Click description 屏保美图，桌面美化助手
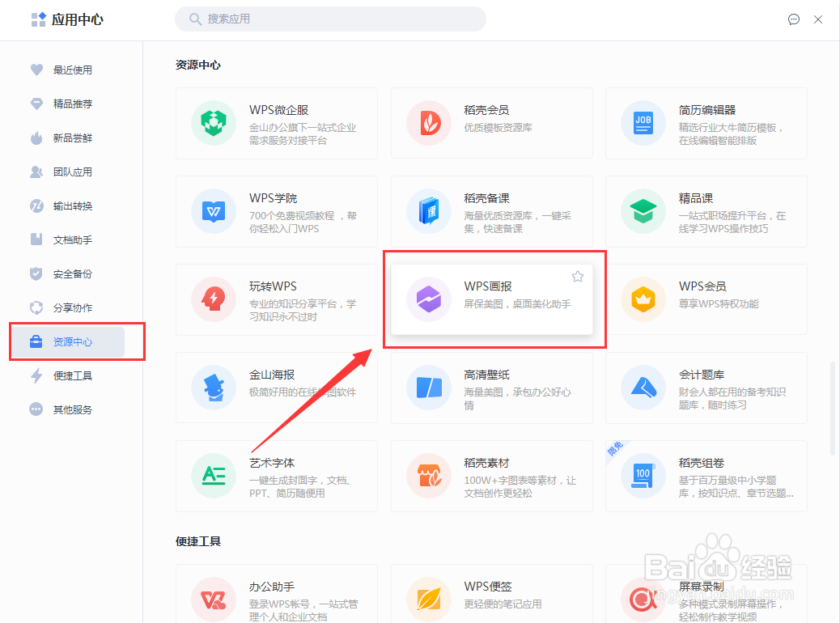 [x=517, y=303]
